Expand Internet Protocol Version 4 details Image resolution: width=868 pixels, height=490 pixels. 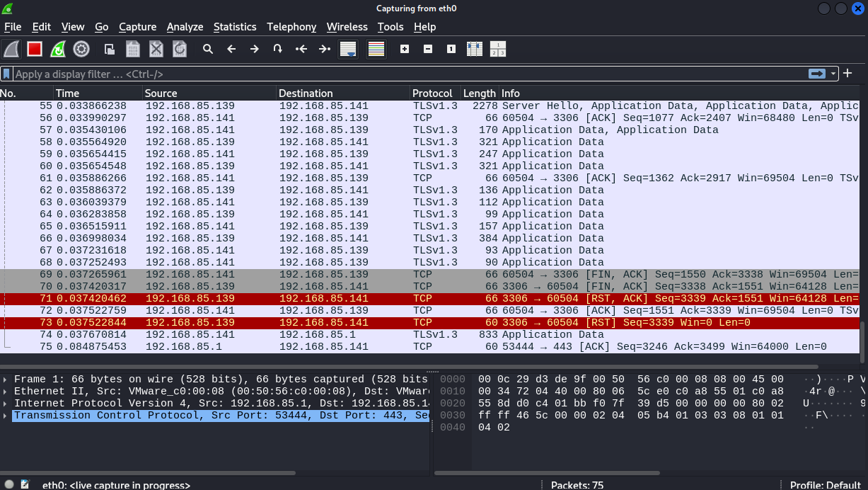(6, 403)
